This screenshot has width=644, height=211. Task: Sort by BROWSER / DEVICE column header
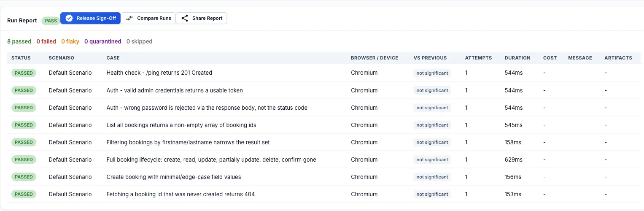pyautogui.click(x=375, y=58)
